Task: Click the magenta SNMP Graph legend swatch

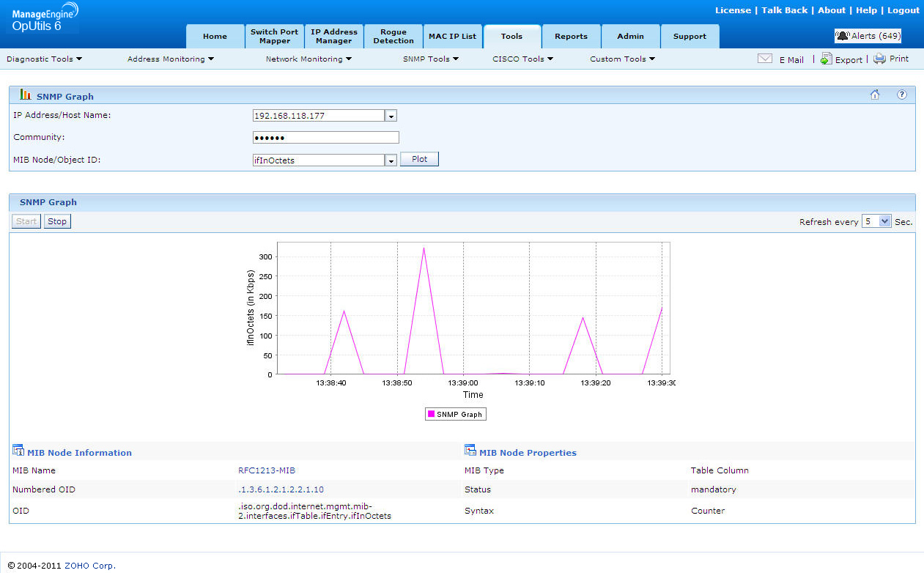Action: [431, 414]
